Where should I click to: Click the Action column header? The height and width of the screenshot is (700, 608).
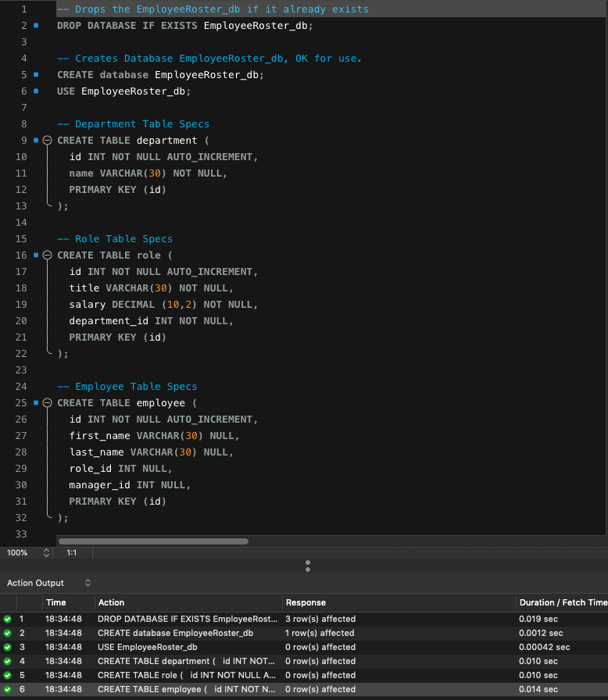111,602
